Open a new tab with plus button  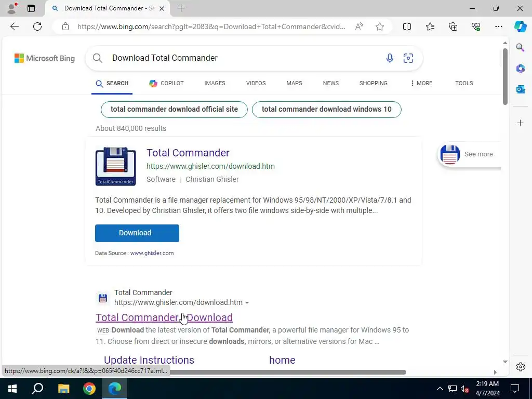(181, 8)
